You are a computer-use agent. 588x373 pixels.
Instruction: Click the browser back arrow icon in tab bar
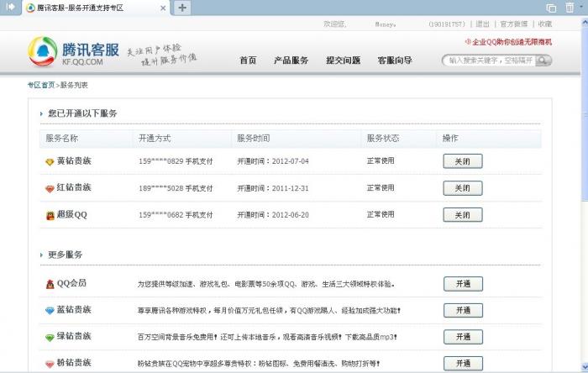point(10,7)
